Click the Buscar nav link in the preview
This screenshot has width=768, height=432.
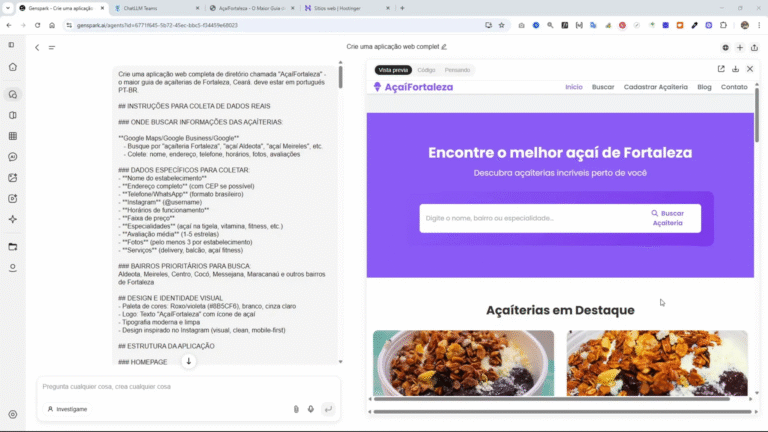coord(603,87)
